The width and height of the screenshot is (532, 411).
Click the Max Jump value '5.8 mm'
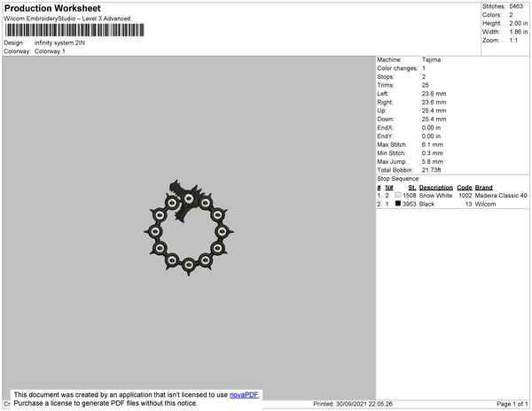433,161
